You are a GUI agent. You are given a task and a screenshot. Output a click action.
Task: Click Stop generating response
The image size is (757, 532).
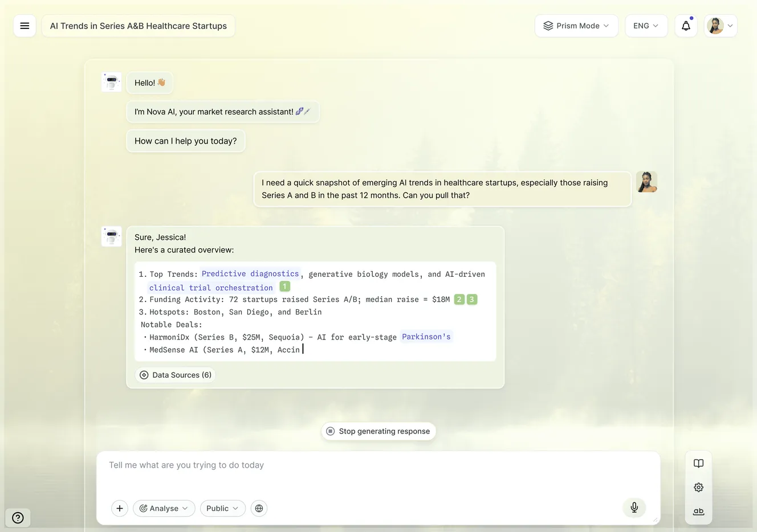pyautogui.click(x=378, y=431)
